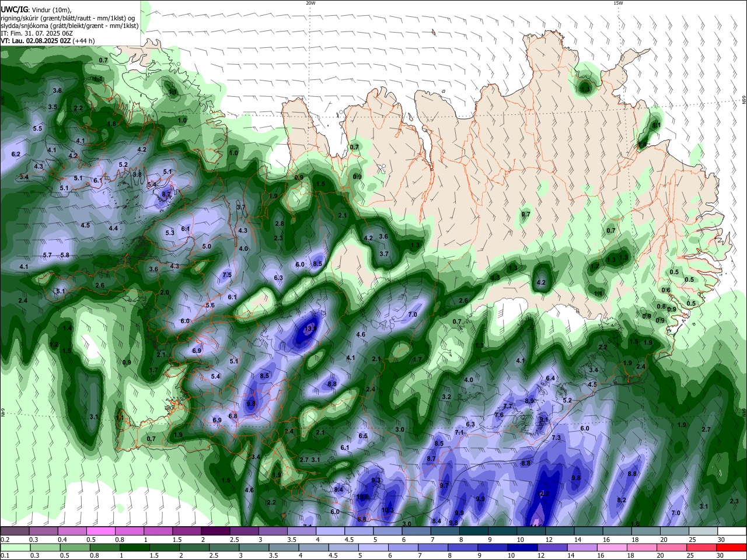Select the VT: Lau. 02.08.2025 02Z line
This screenshot has width=747, height=560.
pyautogui.click(x=36, y=41)
